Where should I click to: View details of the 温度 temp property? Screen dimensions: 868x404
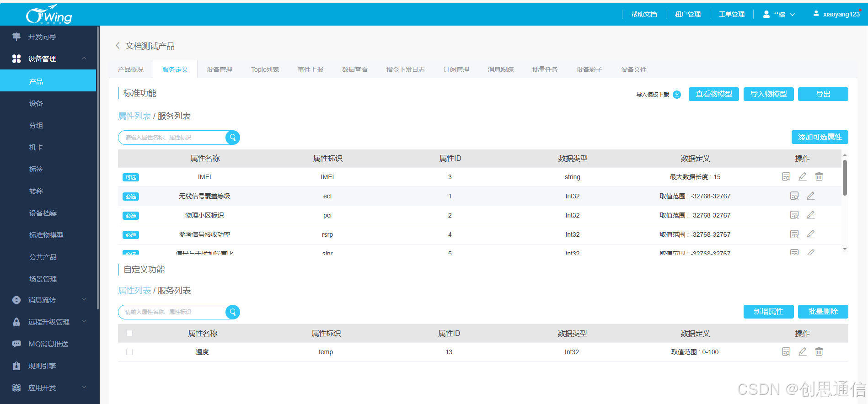coord(786,352)
